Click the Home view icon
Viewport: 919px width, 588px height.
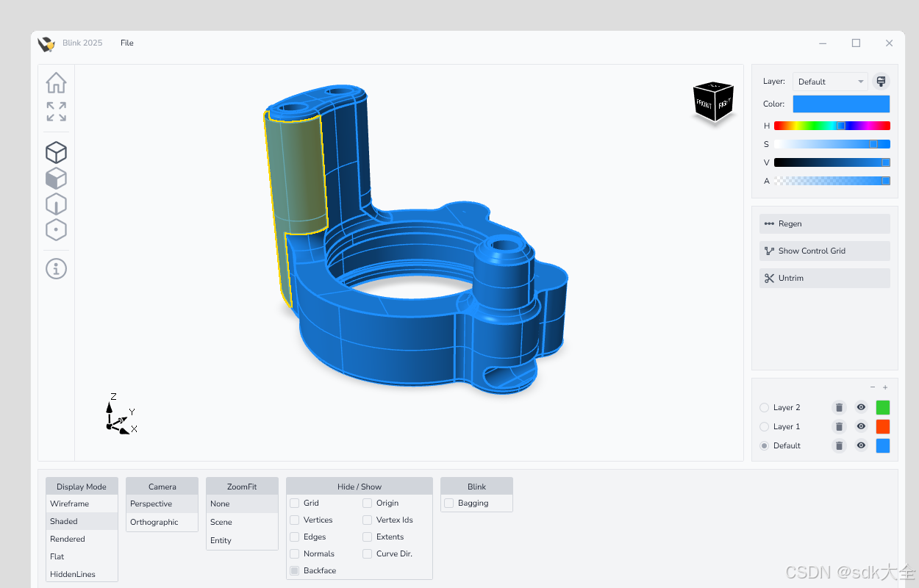point(56,82)
